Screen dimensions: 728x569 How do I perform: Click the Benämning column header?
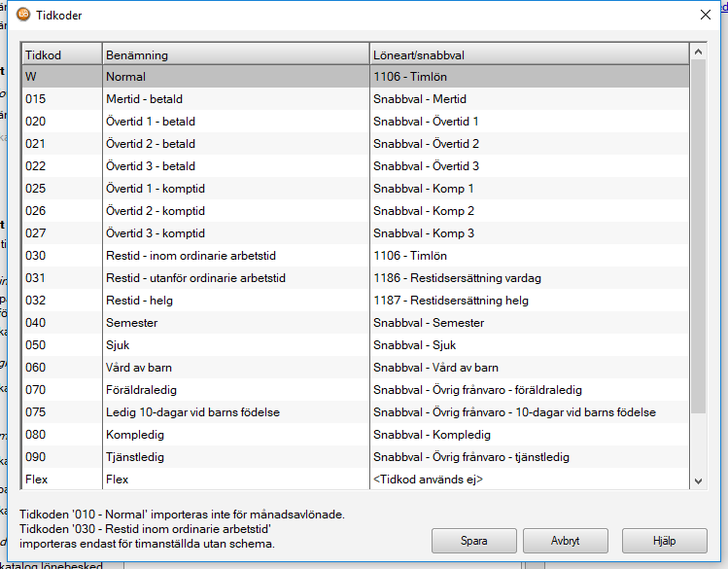click(x=234, y=53)
